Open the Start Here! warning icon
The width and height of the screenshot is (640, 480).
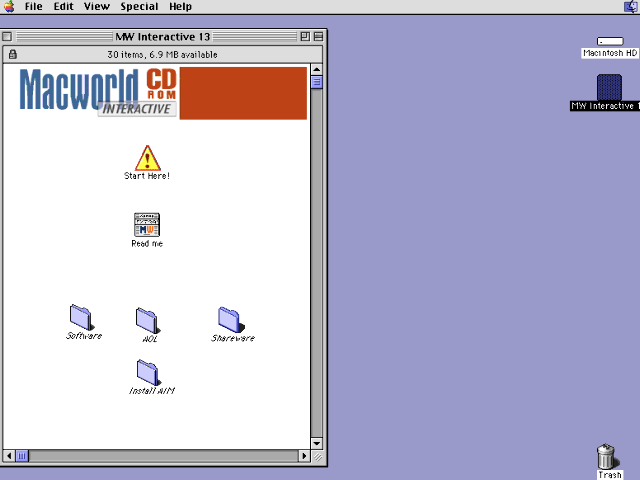pos(147,158)
